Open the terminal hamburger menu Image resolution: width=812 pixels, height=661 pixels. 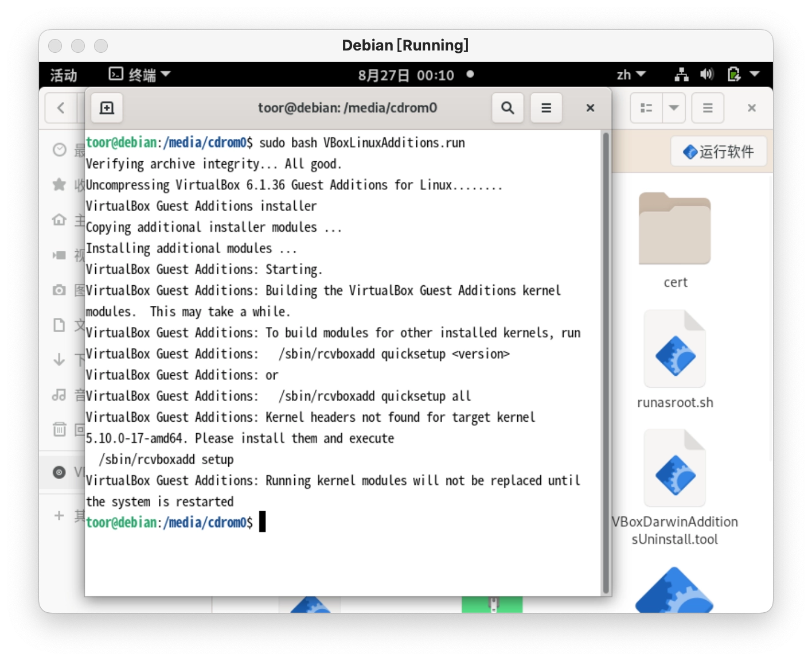pos(546,108)
